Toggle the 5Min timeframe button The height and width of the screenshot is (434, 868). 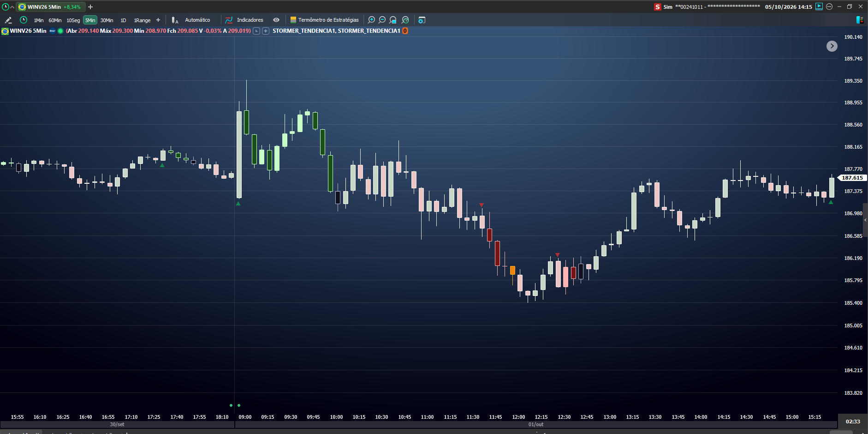tap(90, 20)
